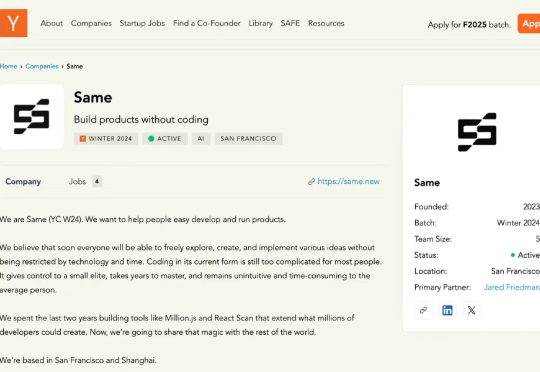Go to Startup Jobs
The width and height of the screenshot is (540, 372).
(142, 23)
